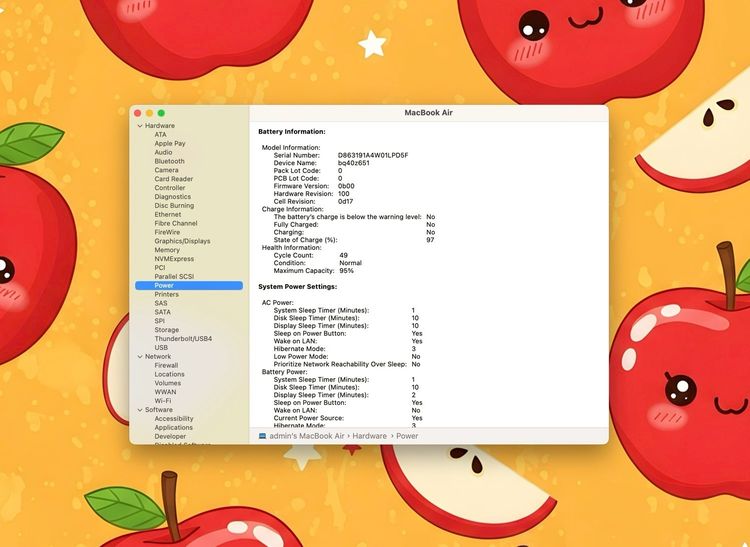Image resolution: width=750 pixels, height=547 pixels.
Task: Select Card Reader in the sidebar
Action: point(174,179)
